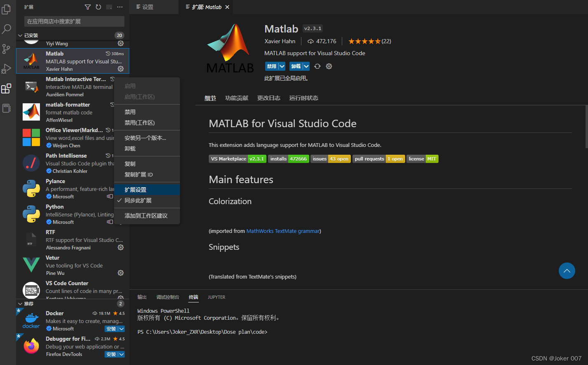Viewport: 588px width, 365px height.
Task: Switch to the 功能贡献 tab
Action: click(236, 98)
